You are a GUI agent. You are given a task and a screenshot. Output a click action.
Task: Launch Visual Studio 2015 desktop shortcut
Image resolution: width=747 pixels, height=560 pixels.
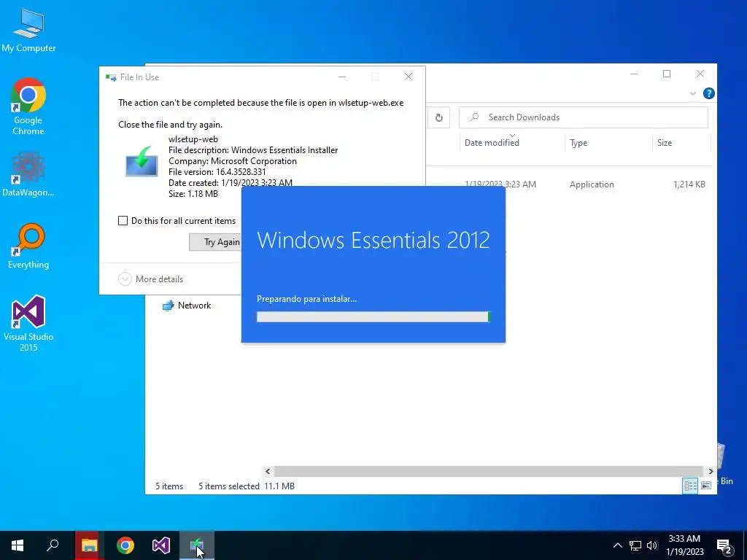pos(28,323)
